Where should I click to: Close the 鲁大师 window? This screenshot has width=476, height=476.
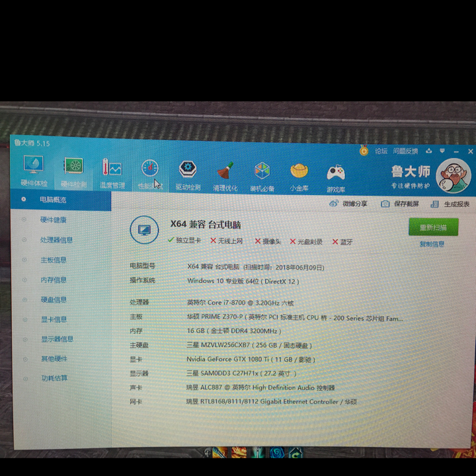470,151
